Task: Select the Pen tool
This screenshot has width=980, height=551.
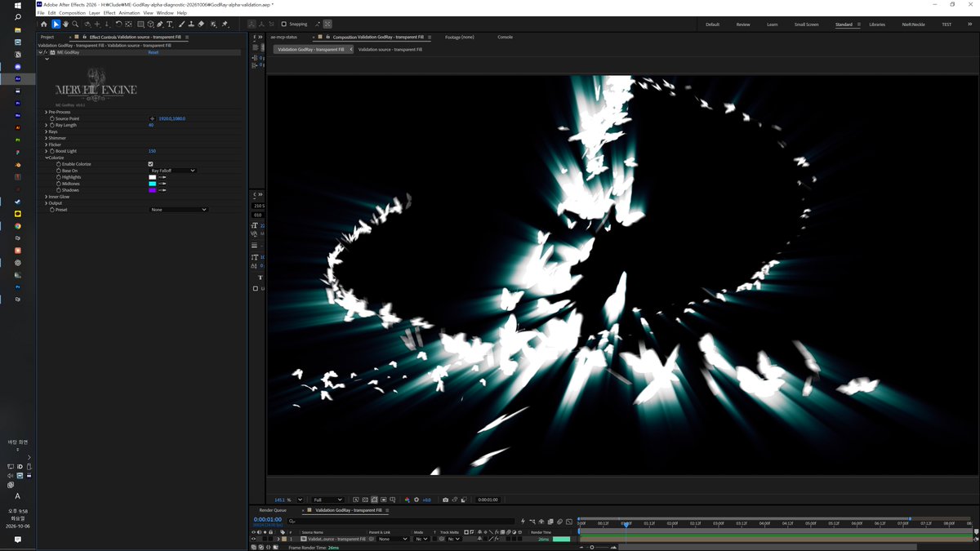Action: pyautogui.click(x=160, y=24)
